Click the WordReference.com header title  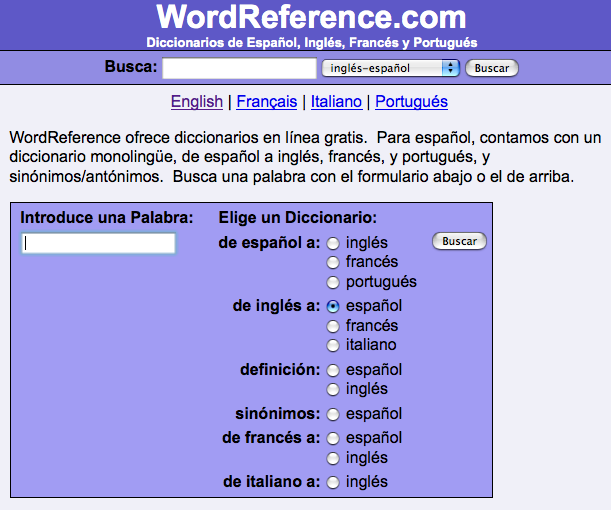(311, 17)
